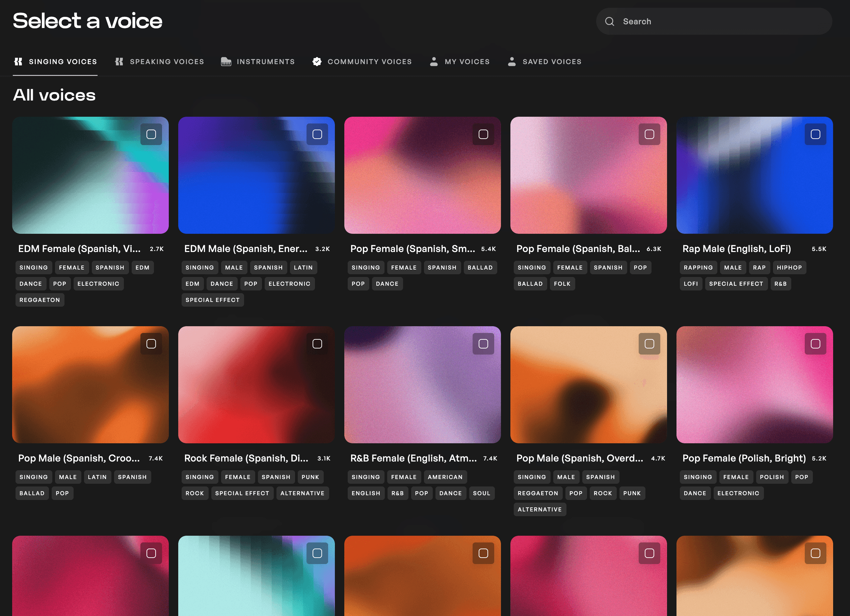
Task: Click the title Pop Female (Polish, Bright)
Action: (x=744, y=458)
